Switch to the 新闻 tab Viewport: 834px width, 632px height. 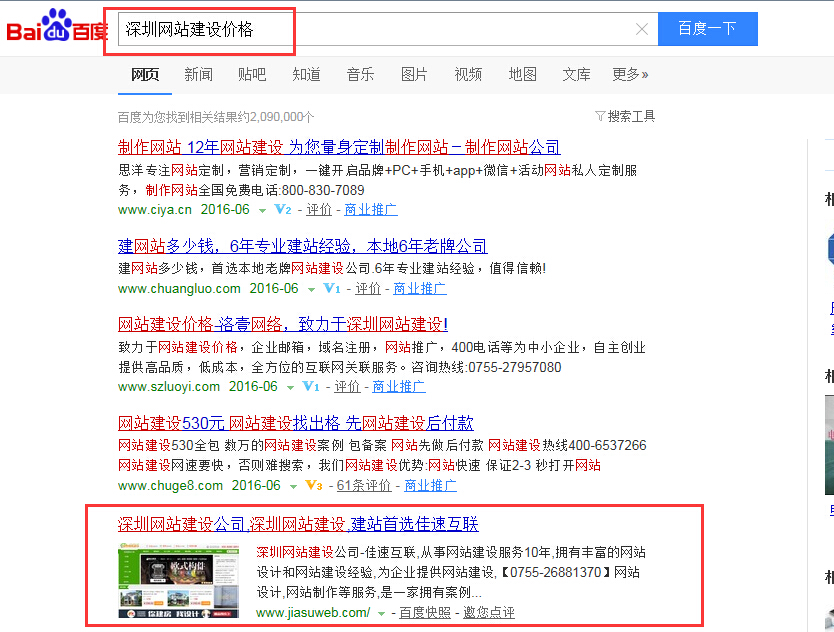[198, 74]
